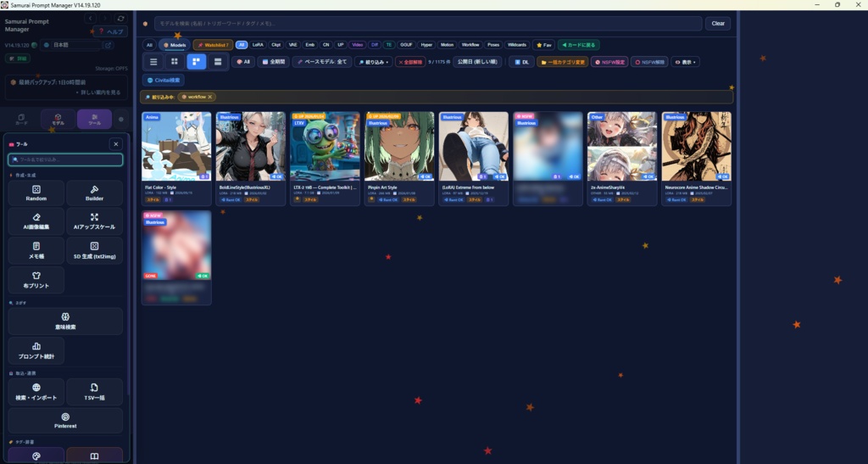This screenshot has width=868, height=464.
Task: Open the 日本語 language selector
Action: [71, 45]
